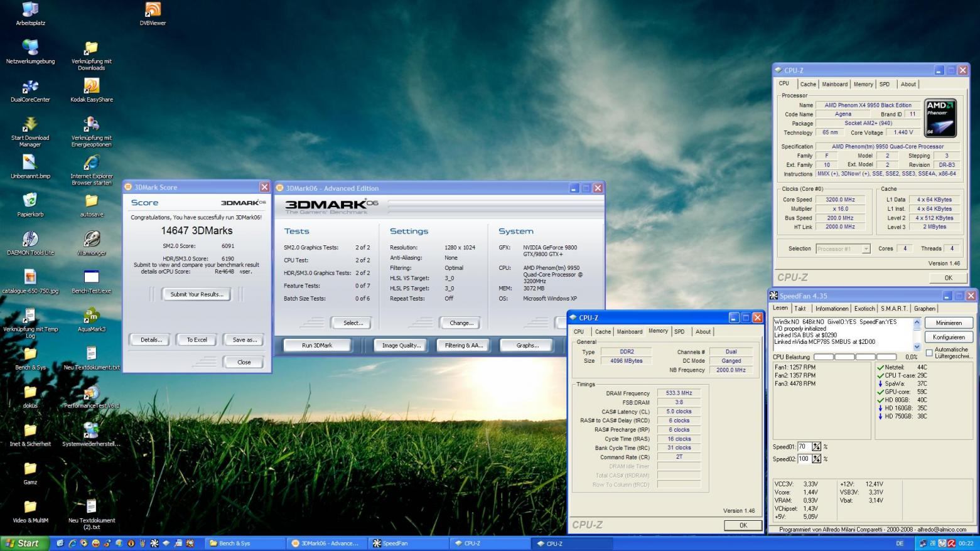Toggle Automatische Lüftergeschwindigkeit checkbox in SpeedFan

pyautogui.click(x=929, y=353)
